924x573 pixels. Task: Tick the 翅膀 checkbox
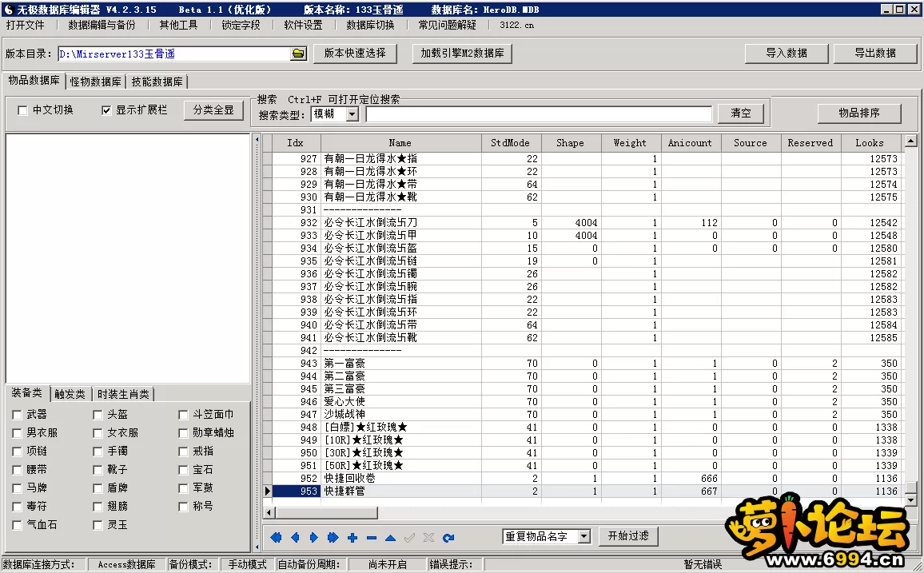(98, 507)
